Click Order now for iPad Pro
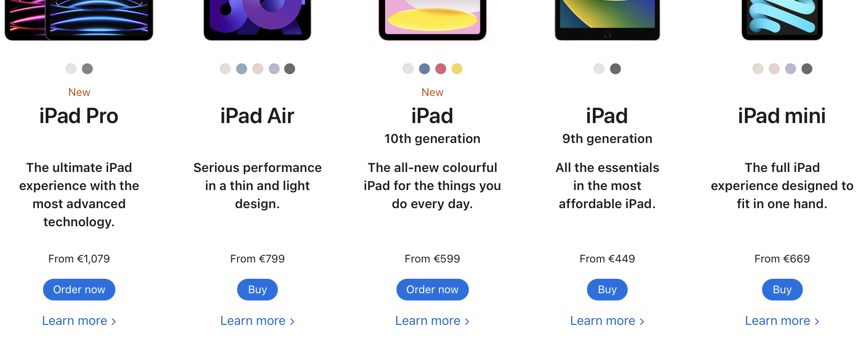Screen dimensions: 868x343 79,290
